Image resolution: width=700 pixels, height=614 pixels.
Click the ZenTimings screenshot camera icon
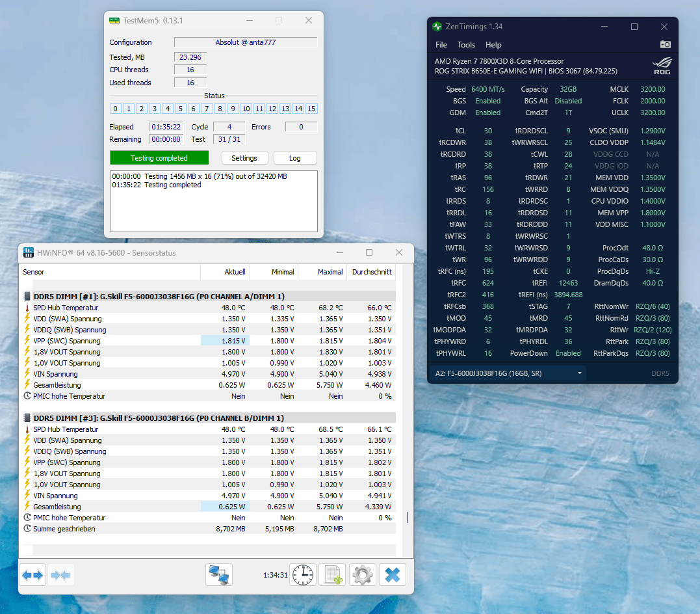point(665,44)
